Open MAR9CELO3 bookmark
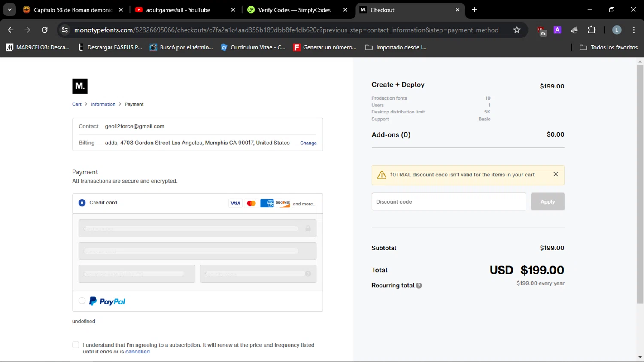This screenshot has width=644, height=362. pos(37,47)
